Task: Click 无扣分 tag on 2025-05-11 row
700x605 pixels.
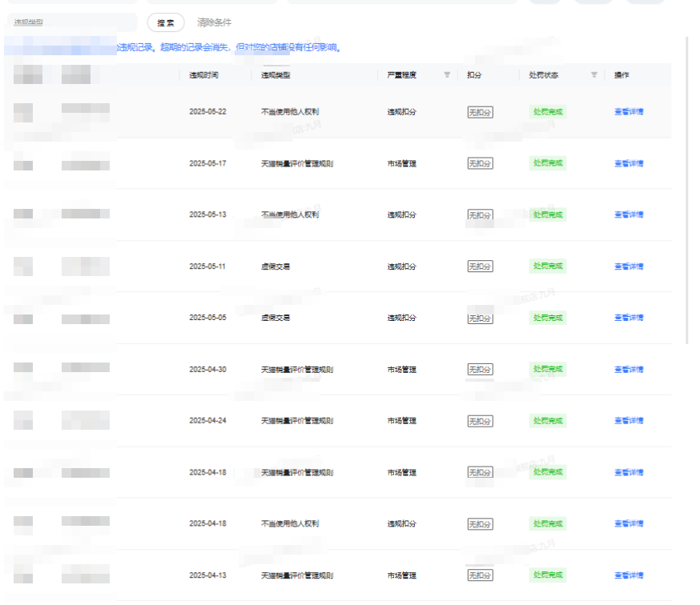Action: tap(480, 267)
